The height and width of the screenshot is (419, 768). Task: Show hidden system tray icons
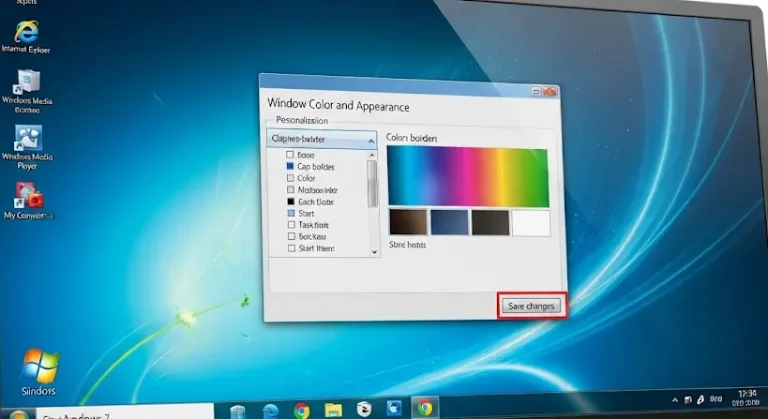tap(675, 400)
